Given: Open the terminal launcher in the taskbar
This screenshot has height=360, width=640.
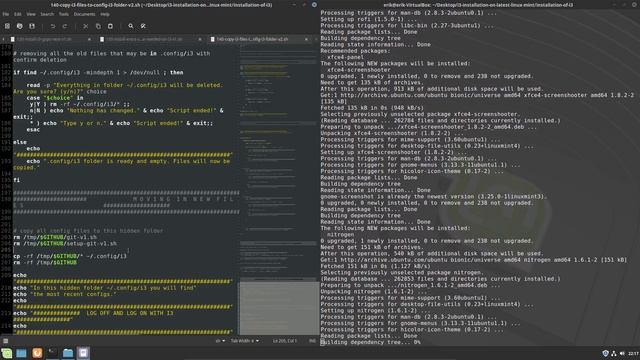Looking at the screenshot, I should coord(53,353).
